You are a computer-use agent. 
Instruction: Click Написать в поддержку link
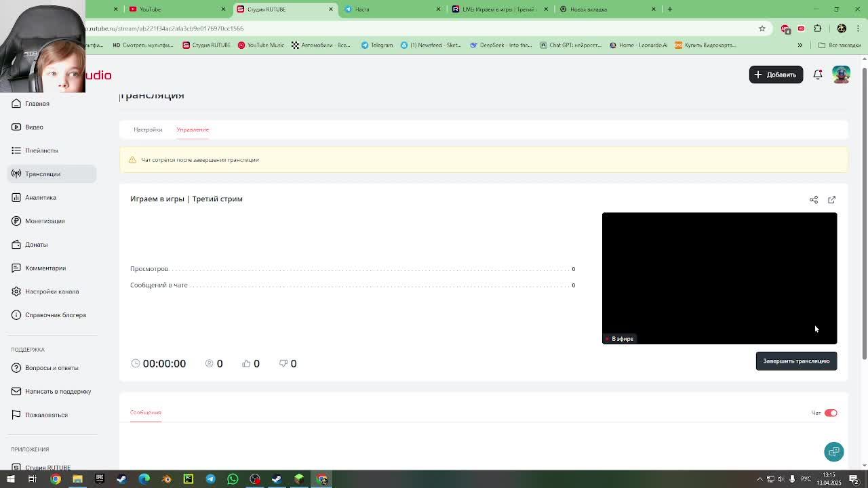coord(53,391)
